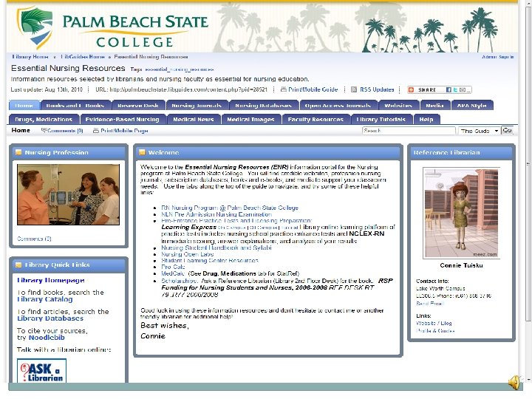Click the Admin Sign In link
The width and height of the screenshot is (532, 399).
click(498, 57)
